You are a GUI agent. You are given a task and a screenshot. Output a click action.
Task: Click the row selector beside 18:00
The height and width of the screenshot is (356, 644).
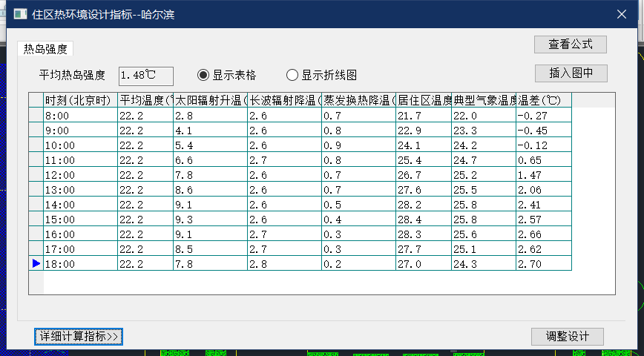pos(36,263)
